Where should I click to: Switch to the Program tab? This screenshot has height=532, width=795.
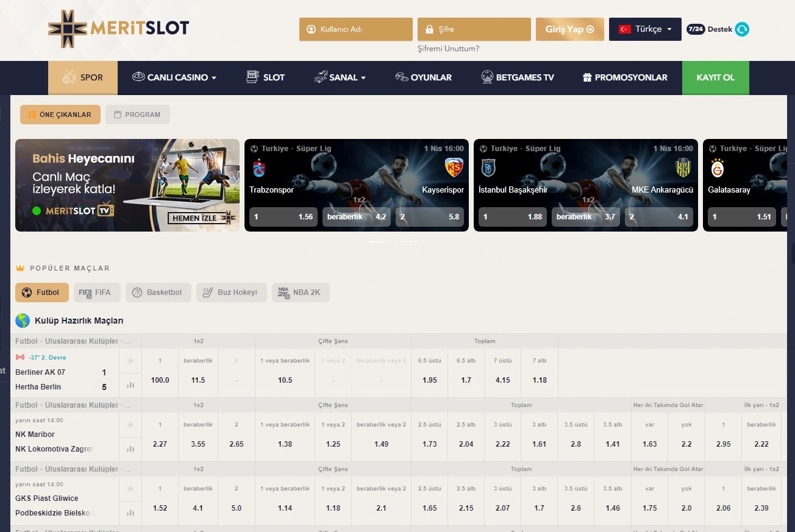coord(138,115)
